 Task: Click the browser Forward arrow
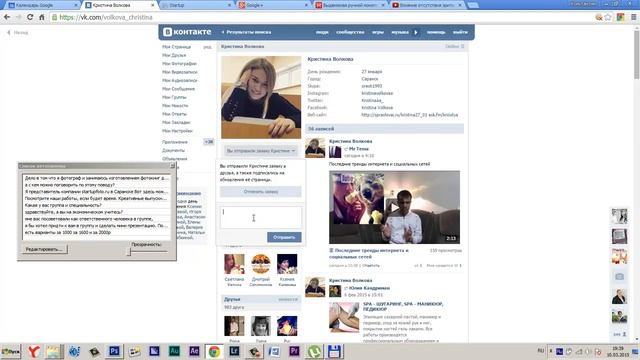18,17
